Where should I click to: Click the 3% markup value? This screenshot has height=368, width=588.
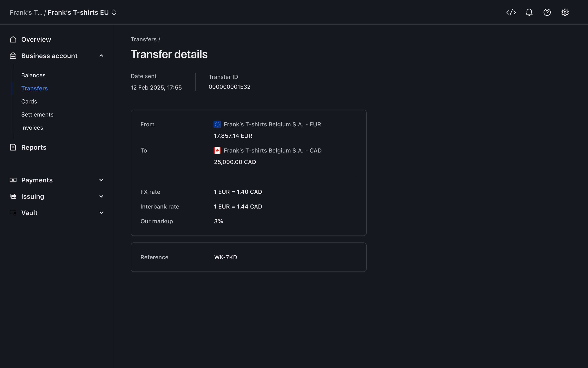pos(218,221)
